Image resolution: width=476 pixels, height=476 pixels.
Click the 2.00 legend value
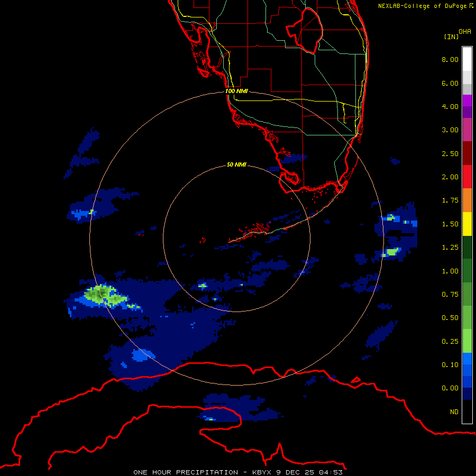pos(450,177)
